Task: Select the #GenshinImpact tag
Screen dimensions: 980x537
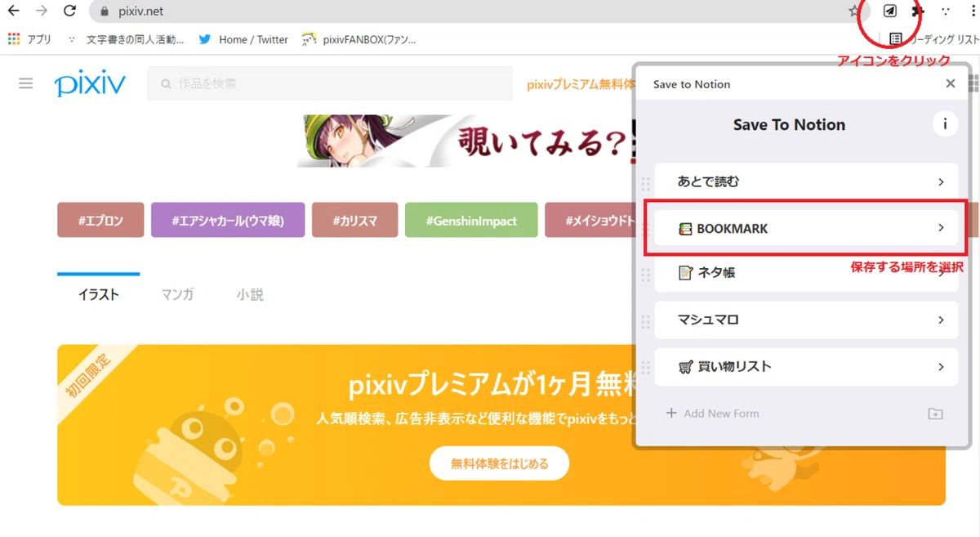Action: point(471,220)
